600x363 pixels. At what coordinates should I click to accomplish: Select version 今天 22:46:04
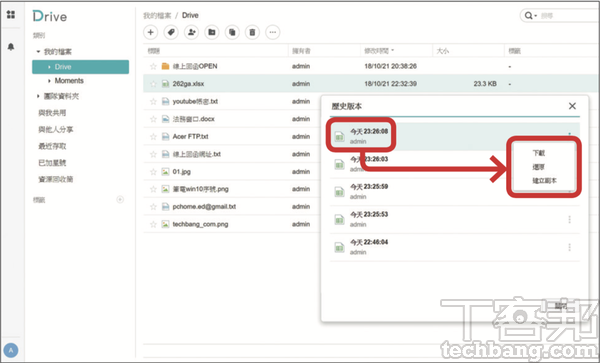(x=455, y=247)
